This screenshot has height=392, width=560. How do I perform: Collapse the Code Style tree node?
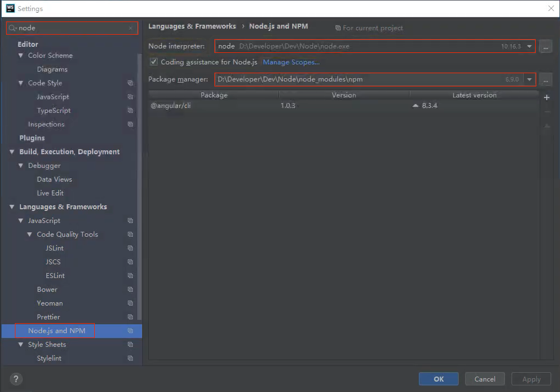(x=21, y=83)
